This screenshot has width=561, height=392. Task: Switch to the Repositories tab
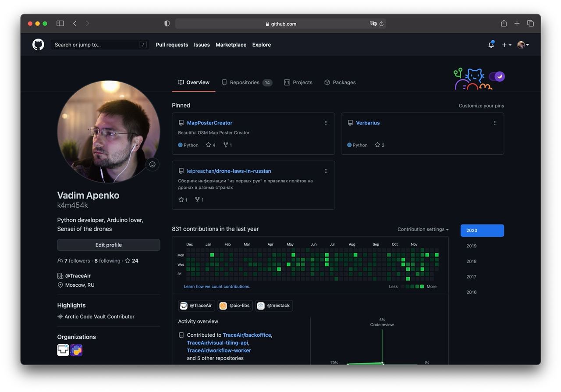click(247, 82)
